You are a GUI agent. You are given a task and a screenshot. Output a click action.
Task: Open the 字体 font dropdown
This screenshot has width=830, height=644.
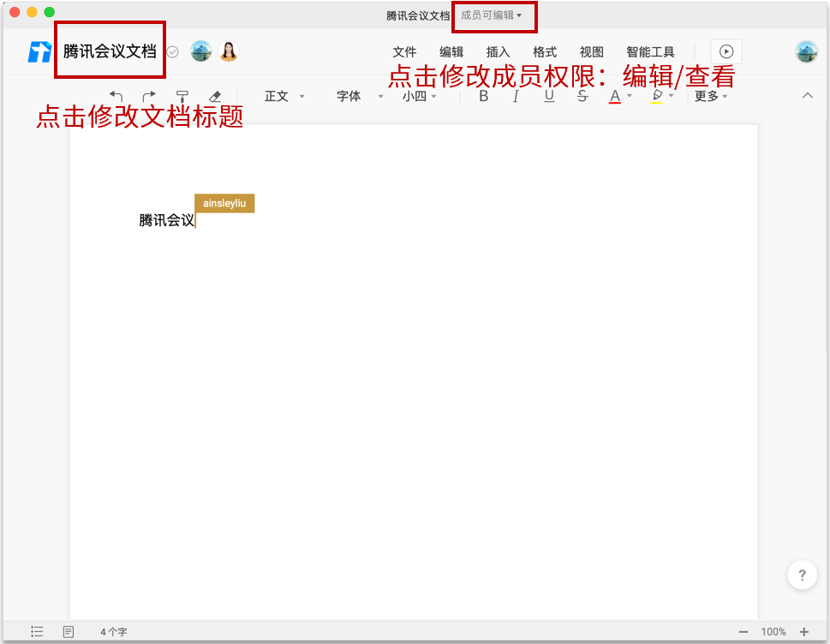tap(360, 96)
